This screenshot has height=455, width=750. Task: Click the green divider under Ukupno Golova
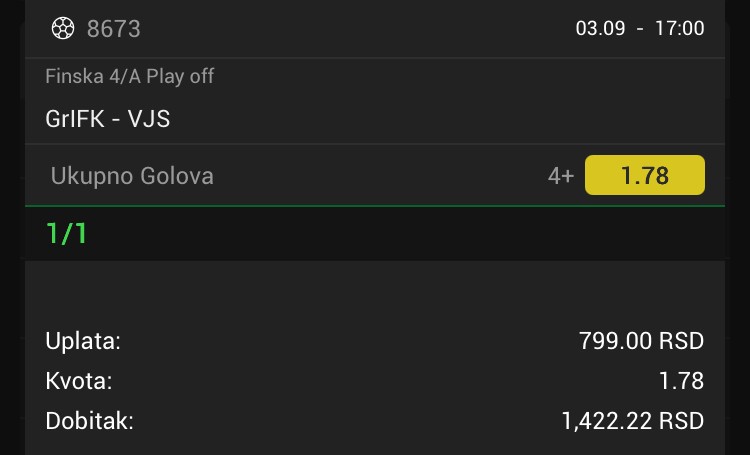coord(375,206)
